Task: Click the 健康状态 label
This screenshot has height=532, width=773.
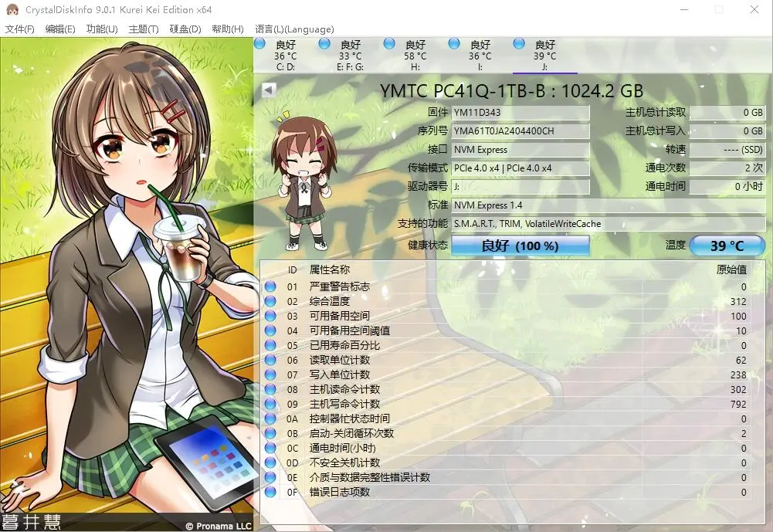Action: click(428, 245)
